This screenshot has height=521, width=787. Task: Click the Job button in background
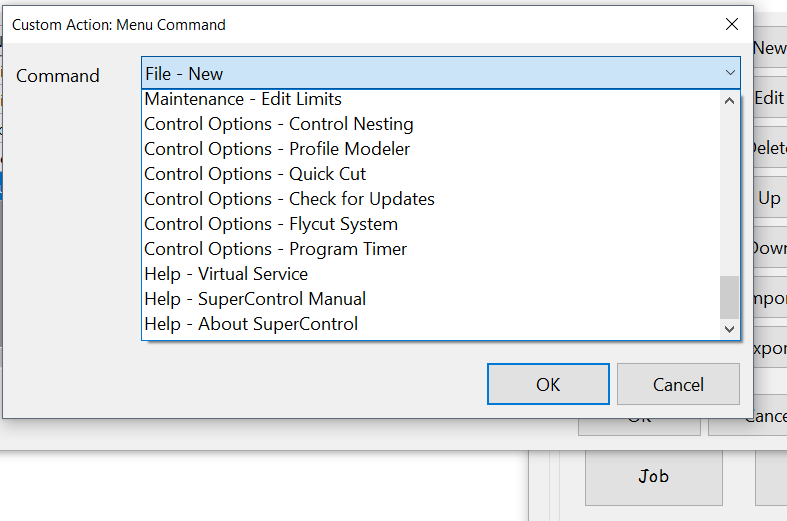tap(653, 477)
